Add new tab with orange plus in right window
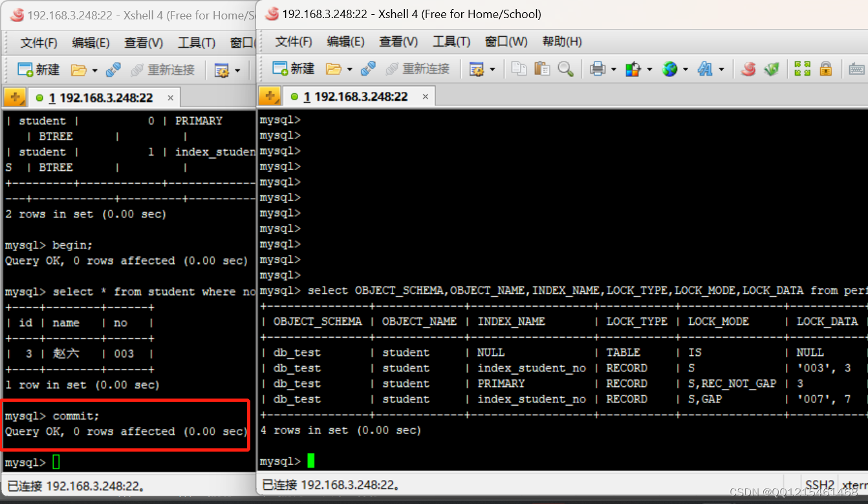Viewport: 868px width, 504px height. click(269, 97)
